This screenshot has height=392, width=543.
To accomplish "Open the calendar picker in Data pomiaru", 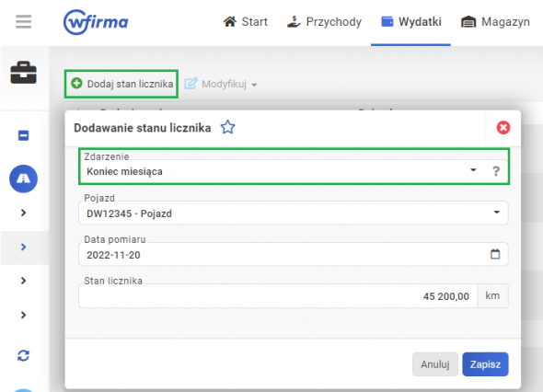I will click(x=495, y=254).
